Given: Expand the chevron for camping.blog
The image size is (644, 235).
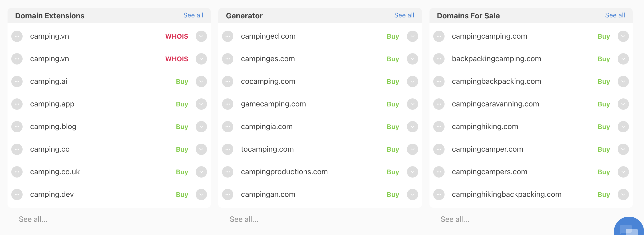Looking at the screenshot, I should pos(201,127).
